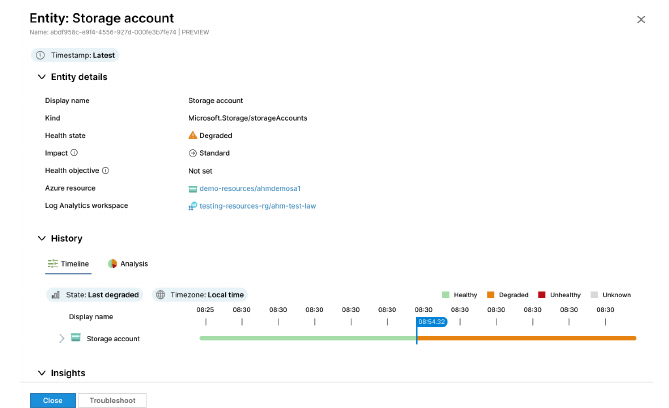
Task: Click the orange degraded timeline segment
Action: [526, 338]
